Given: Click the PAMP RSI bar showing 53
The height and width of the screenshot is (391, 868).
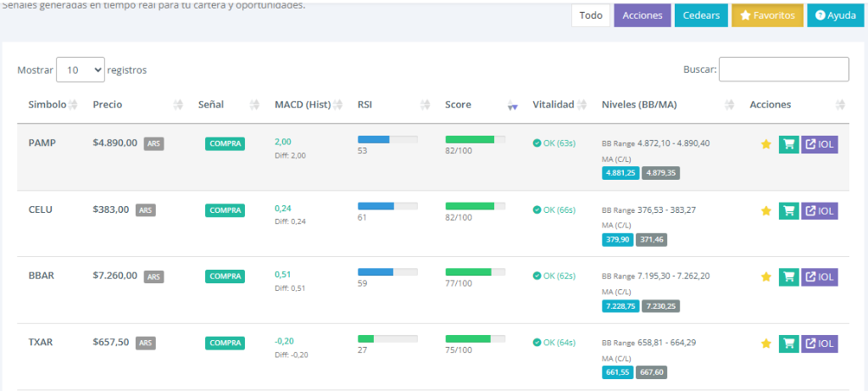Looking at the screenshot, I should (x=387, y=140).
